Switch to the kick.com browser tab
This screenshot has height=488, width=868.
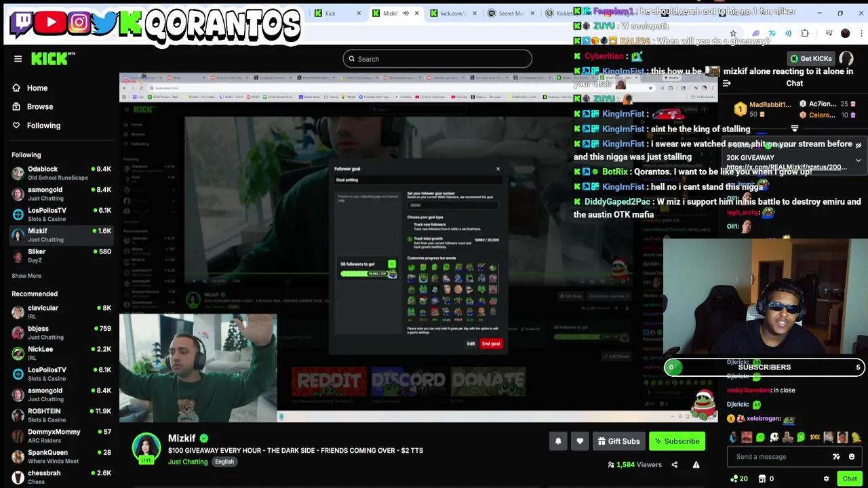pyautogui.click(x=452, y=13)
